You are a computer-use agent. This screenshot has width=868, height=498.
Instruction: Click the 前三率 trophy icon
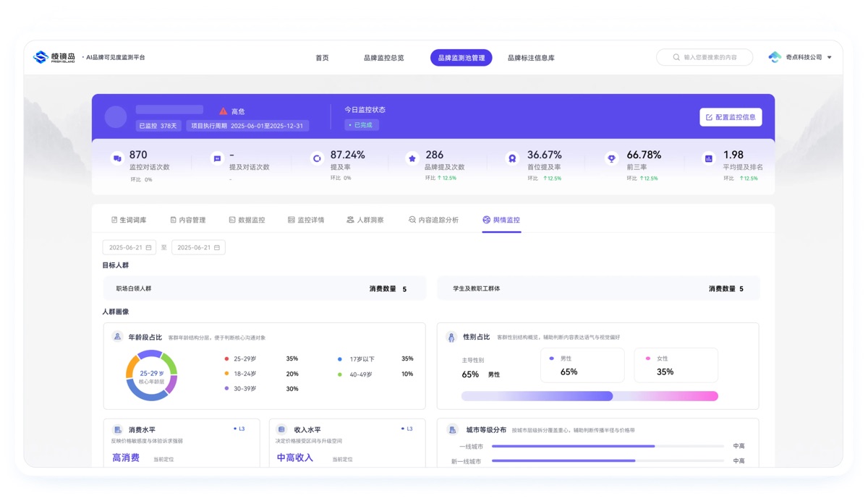point(612,158)
